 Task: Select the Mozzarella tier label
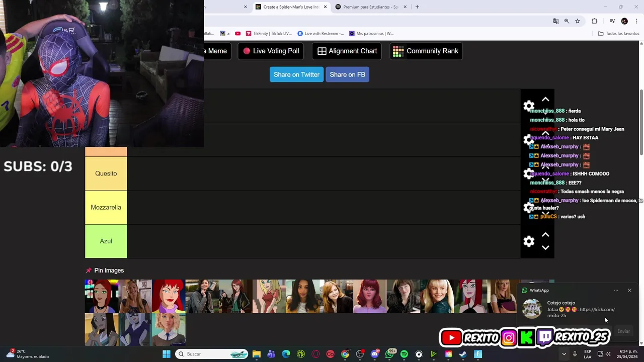pyautogui.click(x=106, y=207)
